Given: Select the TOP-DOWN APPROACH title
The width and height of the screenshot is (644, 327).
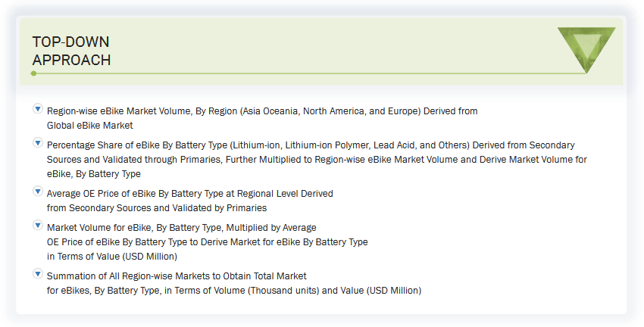Looking at the screenshot, I should tap(71, 51).
